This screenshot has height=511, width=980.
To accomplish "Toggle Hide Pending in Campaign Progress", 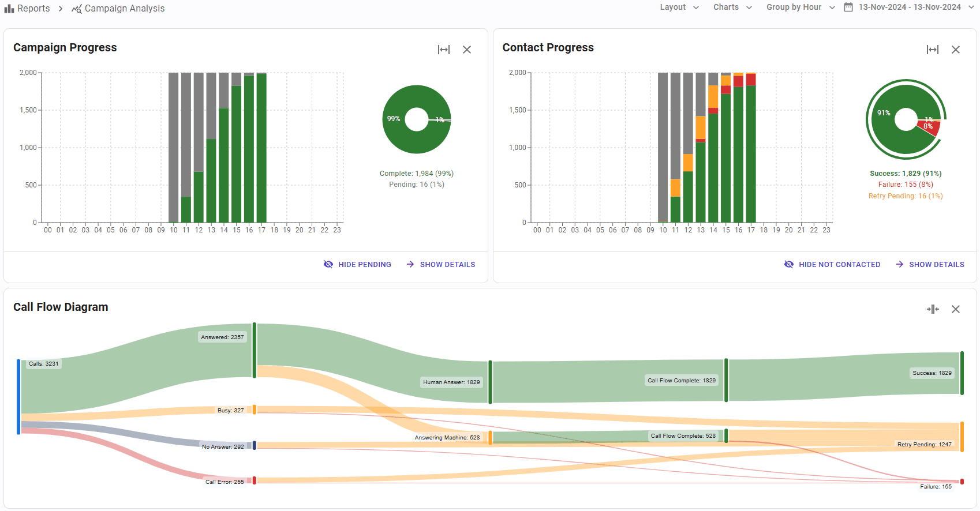I will (x=358, y=264).
